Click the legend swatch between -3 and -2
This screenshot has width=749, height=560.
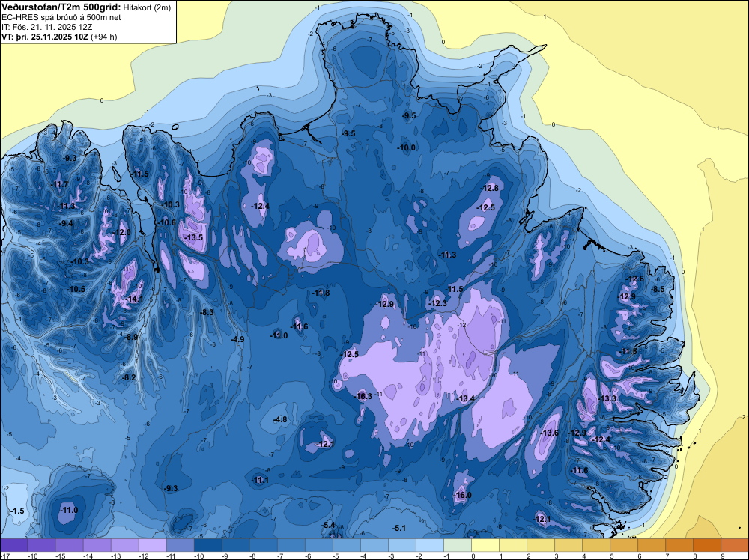402,545
